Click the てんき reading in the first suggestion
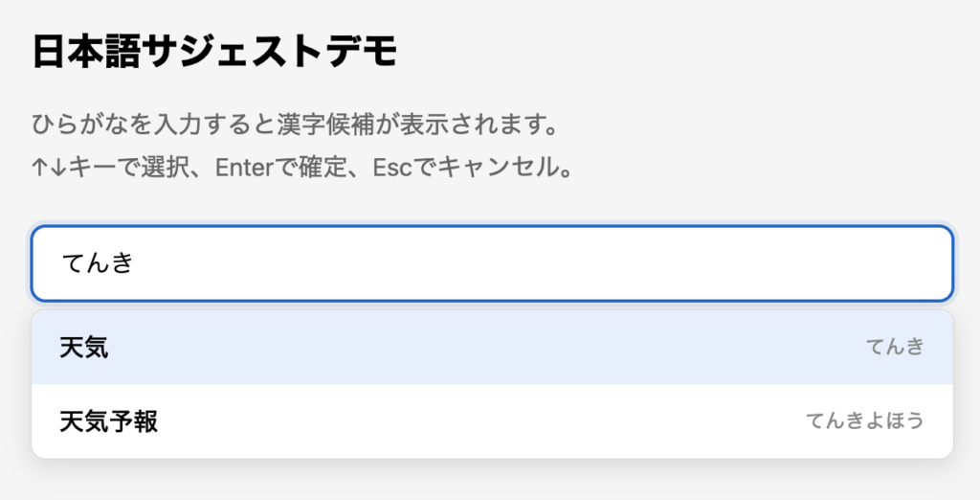 point(895,347)
